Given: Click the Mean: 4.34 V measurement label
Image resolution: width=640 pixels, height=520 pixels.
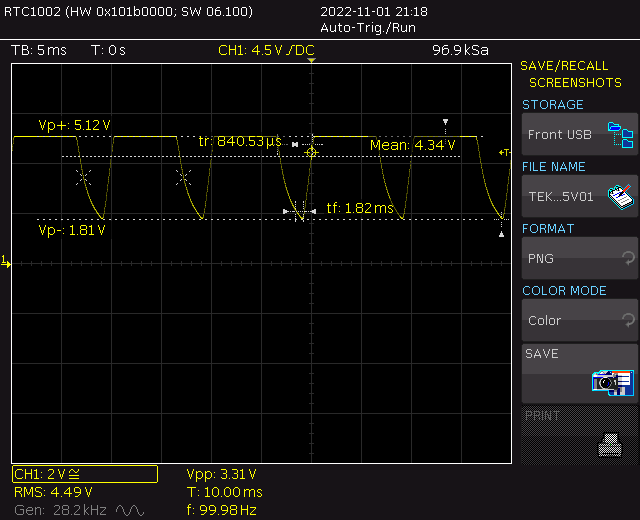Looking at the screenshot, I should (413, 145).
